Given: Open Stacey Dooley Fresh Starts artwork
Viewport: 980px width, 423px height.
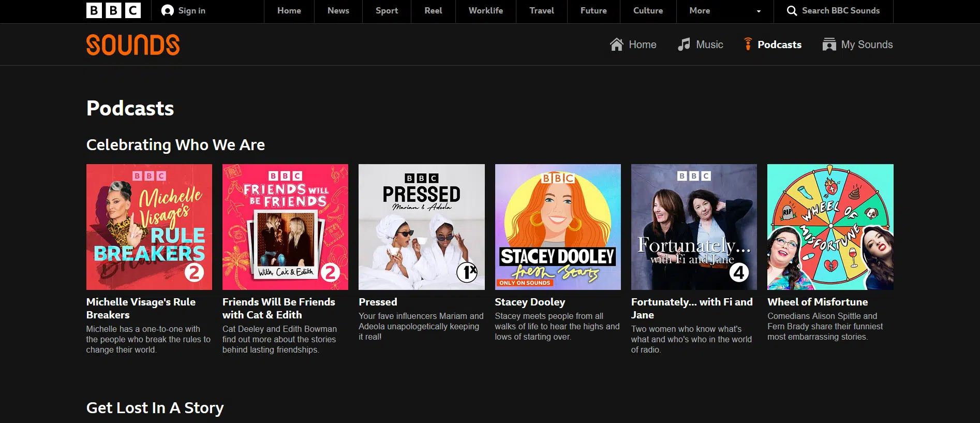Looking at the screenshot, I should point(558,227).
